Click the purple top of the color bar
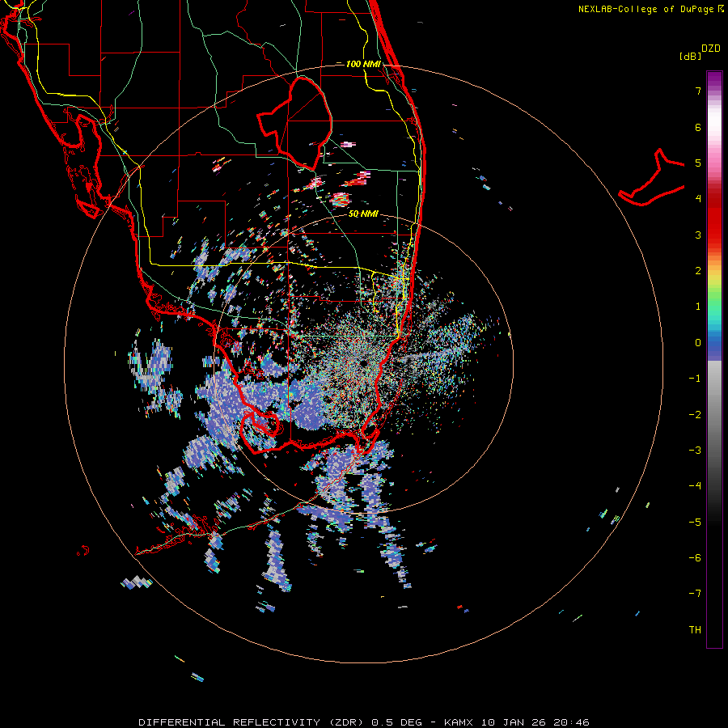This screenshot has width=728, height=728. tap(714, 78)
